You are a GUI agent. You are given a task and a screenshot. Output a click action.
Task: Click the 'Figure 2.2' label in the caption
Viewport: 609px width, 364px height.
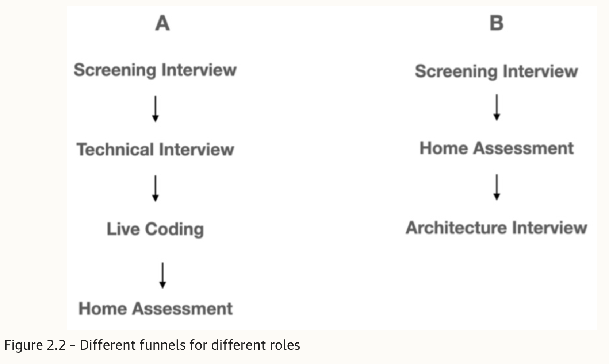35,345
